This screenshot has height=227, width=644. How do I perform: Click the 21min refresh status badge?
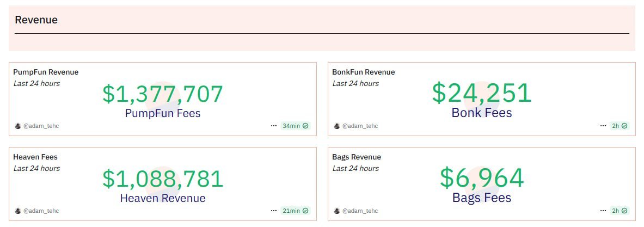295,211
